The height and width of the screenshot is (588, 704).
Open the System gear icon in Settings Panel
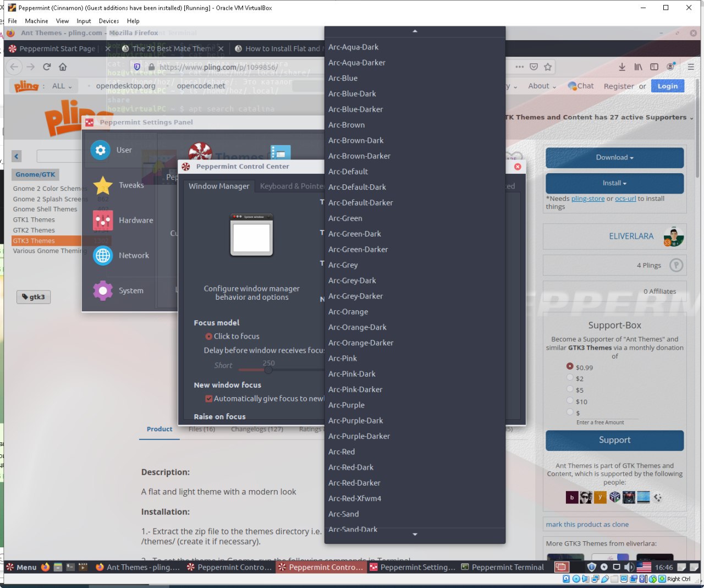point(103,290)
